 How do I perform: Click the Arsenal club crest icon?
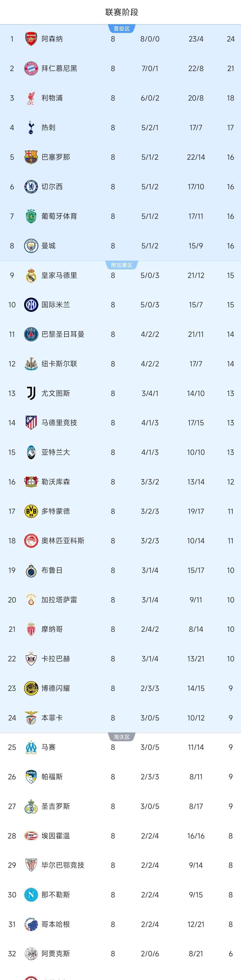click(x=31, y=39)
